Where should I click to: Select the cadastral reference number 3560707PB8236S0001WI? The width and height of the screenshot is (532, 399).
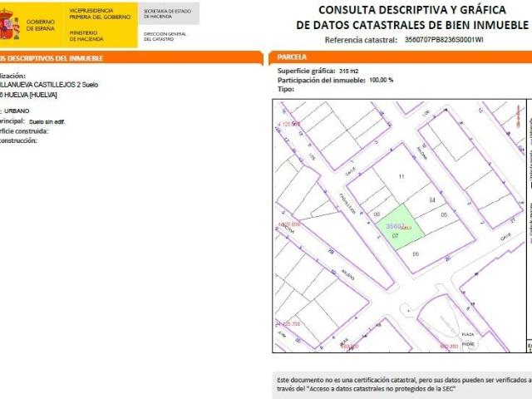[444, 40]
